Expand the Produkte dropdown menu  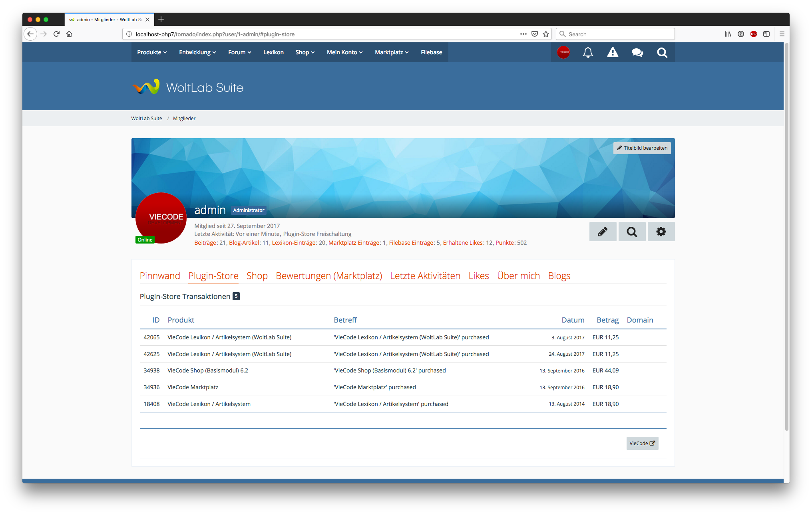pyautogui.click(x=152, y=52)
